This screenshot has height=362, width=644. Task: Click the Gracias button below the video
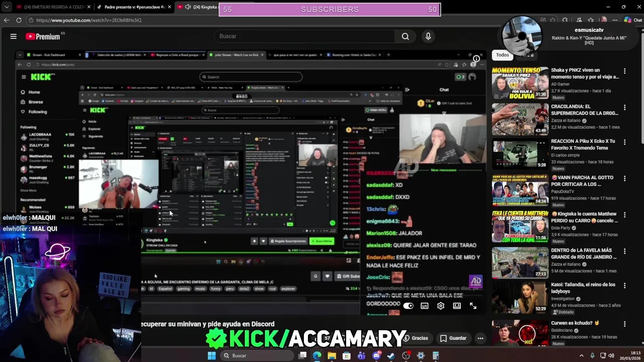point(416,338)
